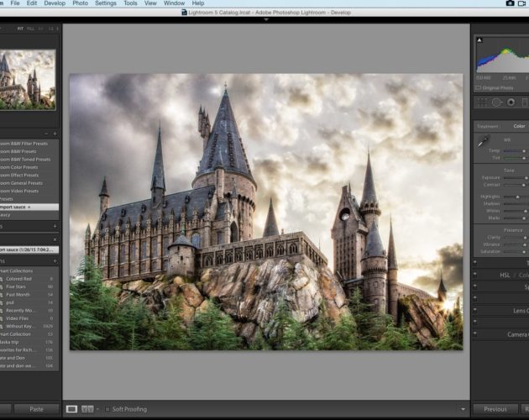Open the File menu
529x420 pixels.
click(15, 3)
